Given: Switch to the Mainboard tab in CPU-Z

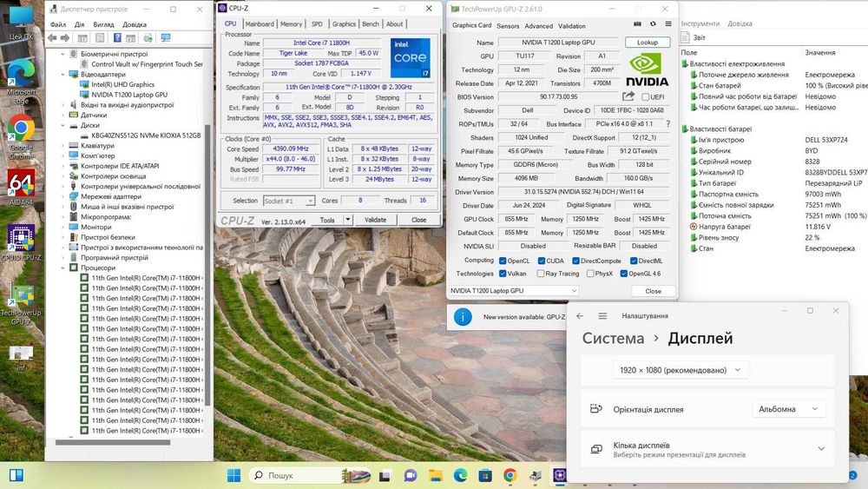Looking at the screenshot, I should point(260,23).
